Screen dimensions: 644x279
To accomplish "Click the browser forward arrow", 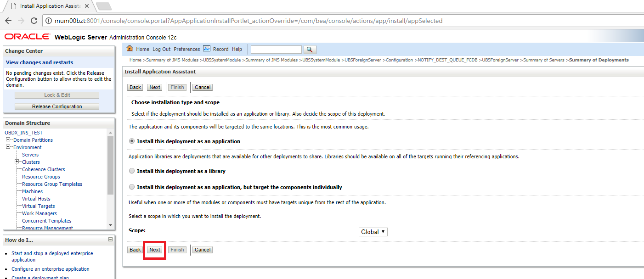I will (x=21, y=21).
